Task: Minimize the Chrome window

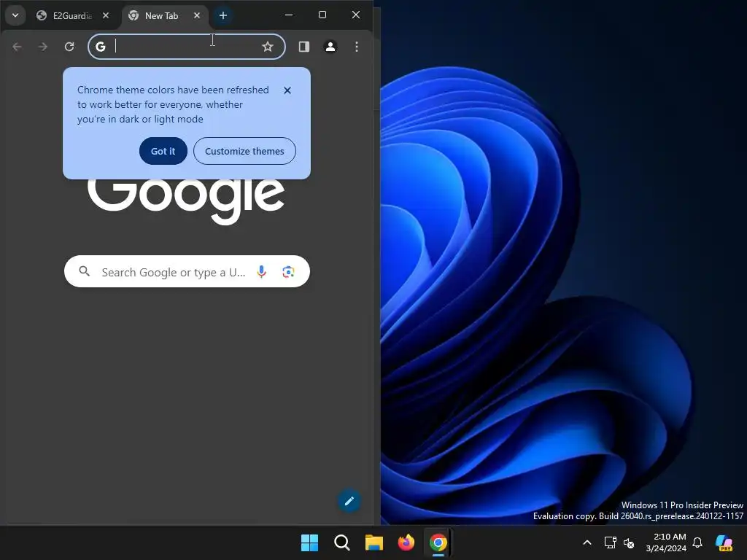Action: 289,15
